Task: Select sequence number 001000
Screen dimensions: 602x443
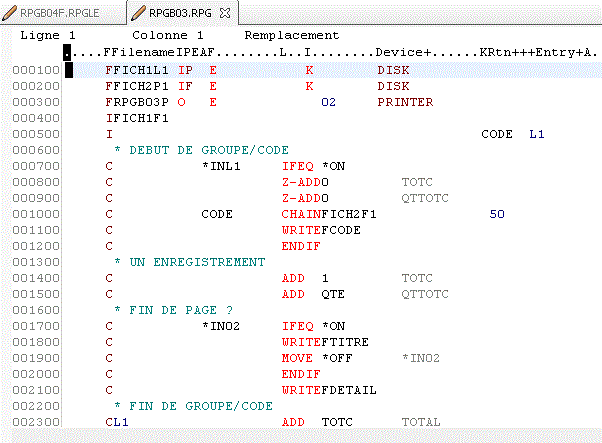Action: 36,214
